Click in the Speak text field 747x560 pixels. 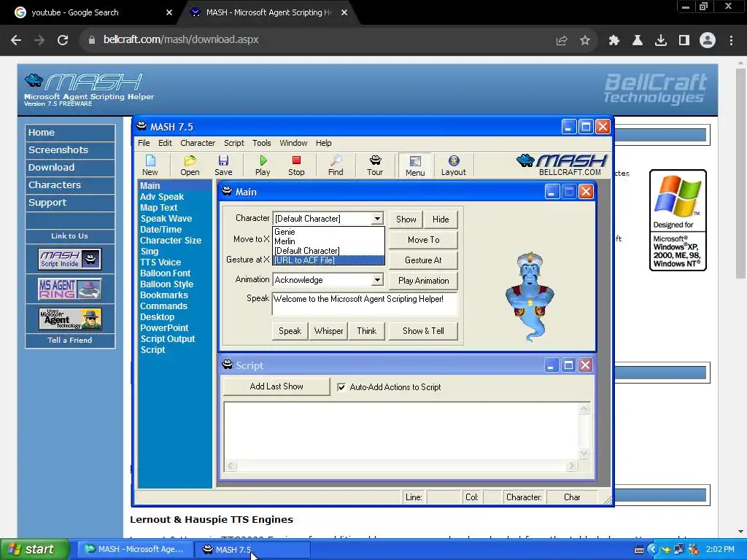click(365, 304)
